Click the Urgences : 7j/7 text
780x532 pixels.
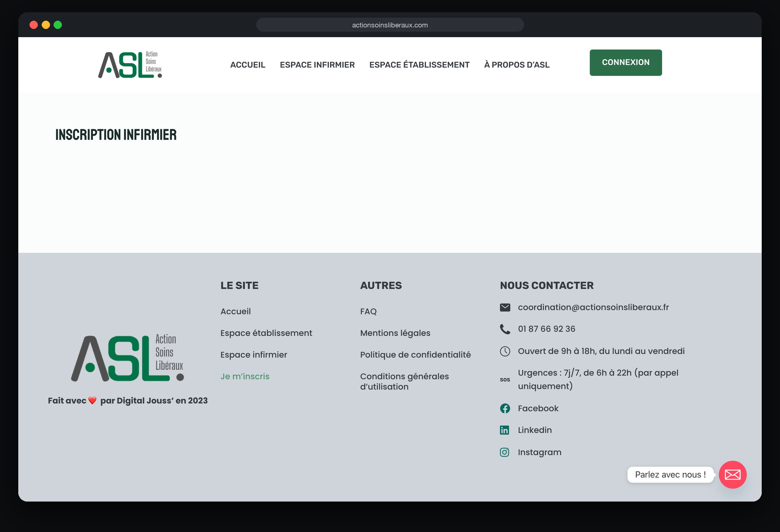[598, 379]
